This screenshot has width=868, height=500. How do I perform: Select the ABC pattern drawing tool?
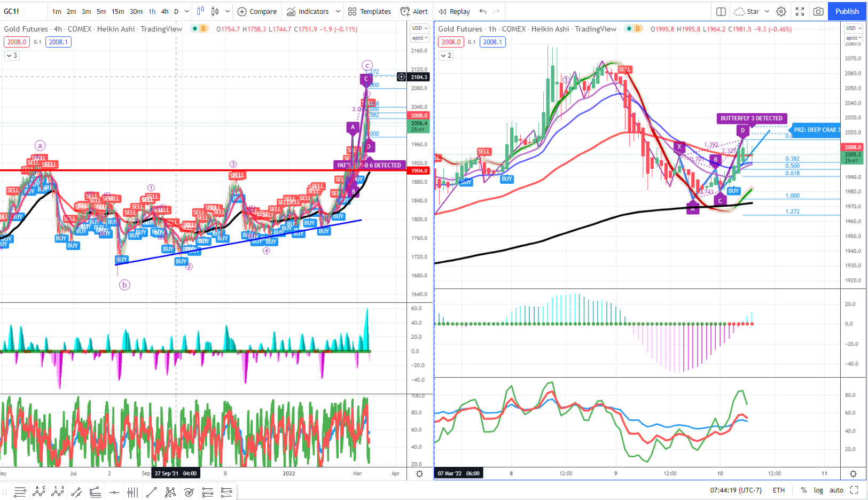38,492
